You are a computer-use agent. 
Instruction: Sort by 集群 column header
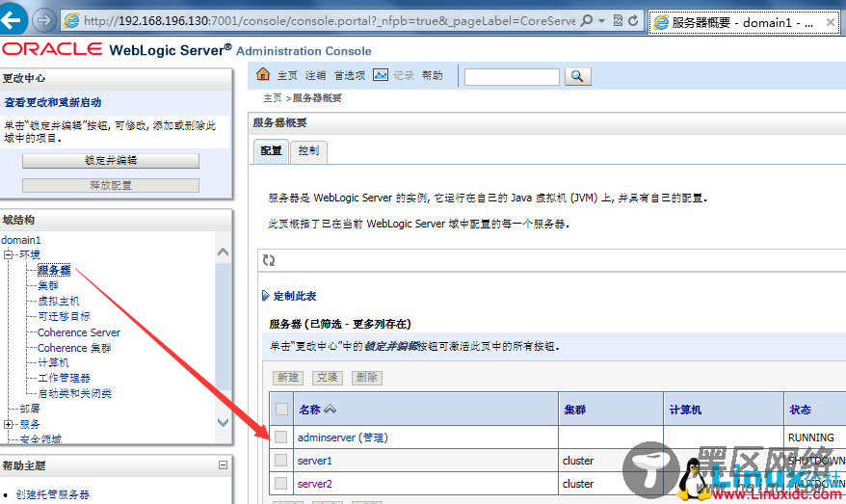coord(574,410)
